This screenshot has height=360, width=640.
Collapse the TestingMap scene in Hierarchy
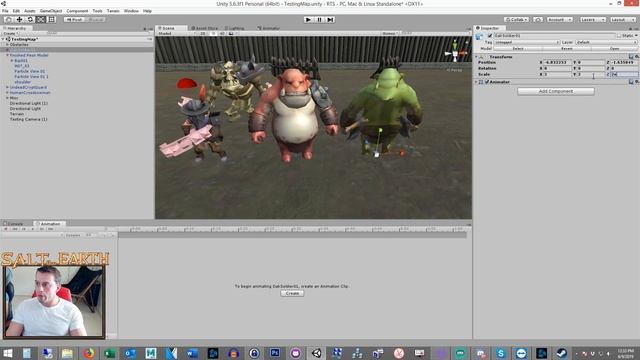[3, 40]
